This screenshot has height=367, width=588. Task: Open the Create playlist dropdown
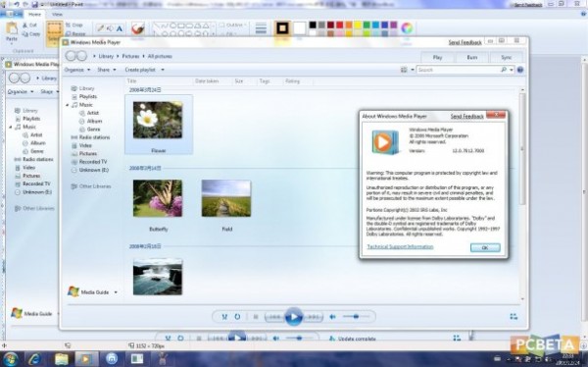click(x=145, y=70)
